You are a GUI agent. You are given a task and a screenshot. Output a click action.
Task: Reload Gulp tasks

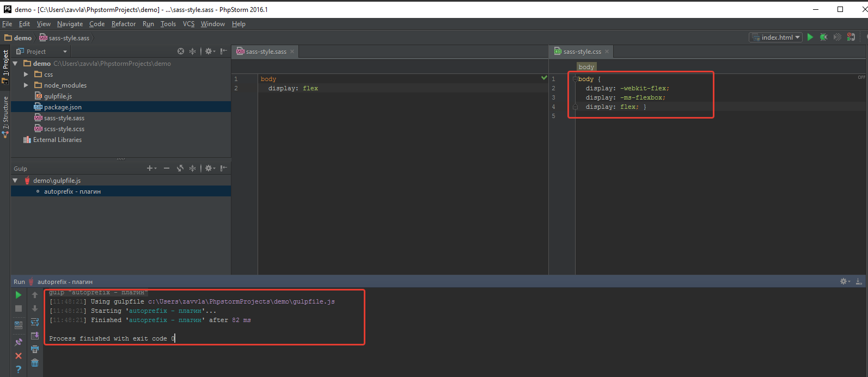coord(180,168)
